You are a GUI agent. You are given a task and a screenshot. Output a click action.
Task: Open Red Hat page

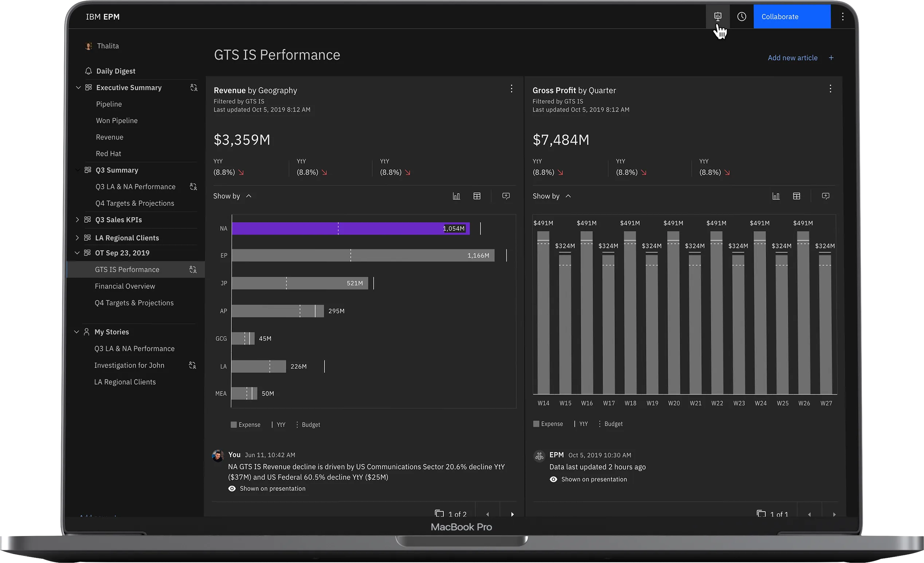[x=108, y=154]
